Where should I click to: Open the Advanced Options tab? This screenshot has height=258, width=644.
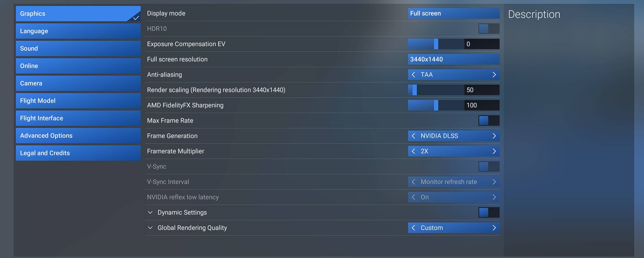pyautogui.click(x=78, y=136)
